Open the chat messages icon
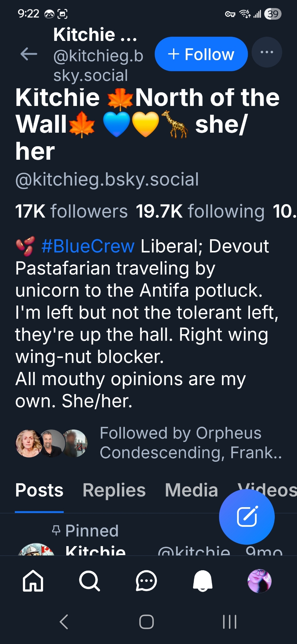 pos(146,581)
